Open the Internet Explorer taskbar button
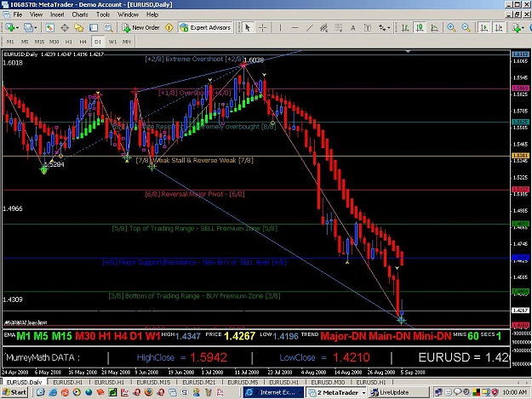532x399 pixels. point(273,392)
